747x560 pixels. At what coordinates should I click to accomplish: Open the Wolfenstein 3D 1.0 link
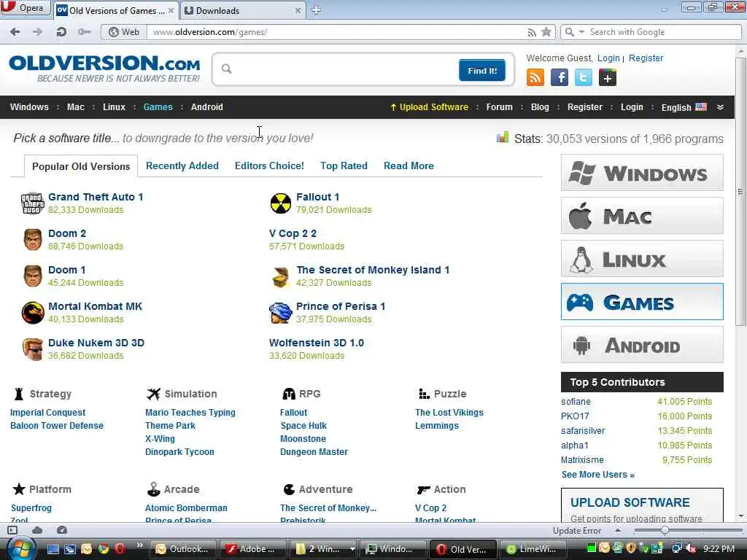tap(317, 343)
